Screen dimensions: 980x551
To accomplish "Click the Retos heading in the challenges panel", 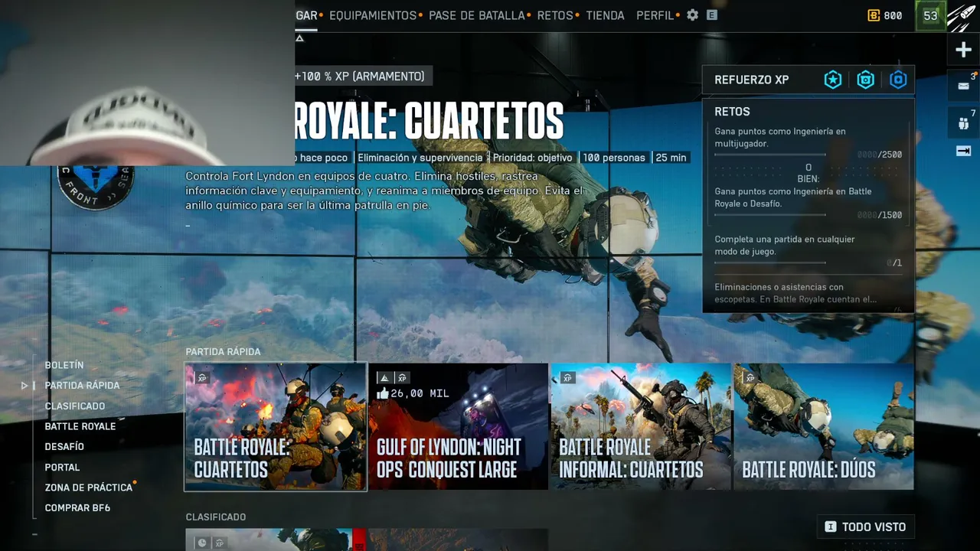I will pos(732,112).
